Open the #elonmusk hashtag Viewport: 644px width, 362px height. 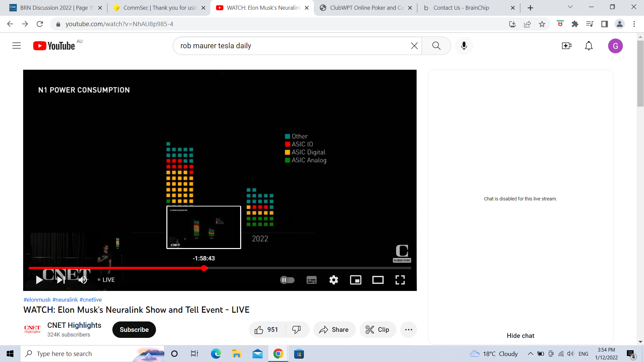pyautogui.click(x=37, y=300)
